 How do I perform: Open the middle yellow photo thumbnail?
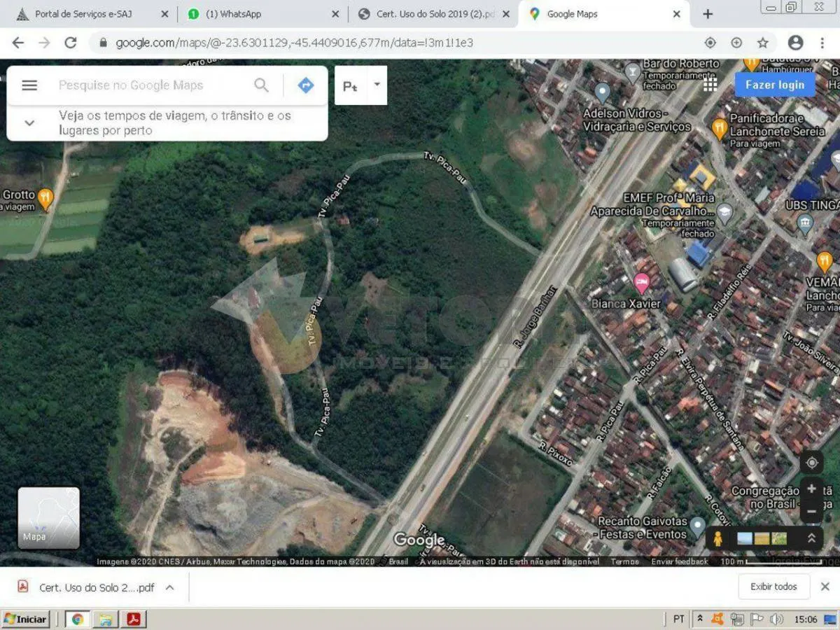[762, 538]
